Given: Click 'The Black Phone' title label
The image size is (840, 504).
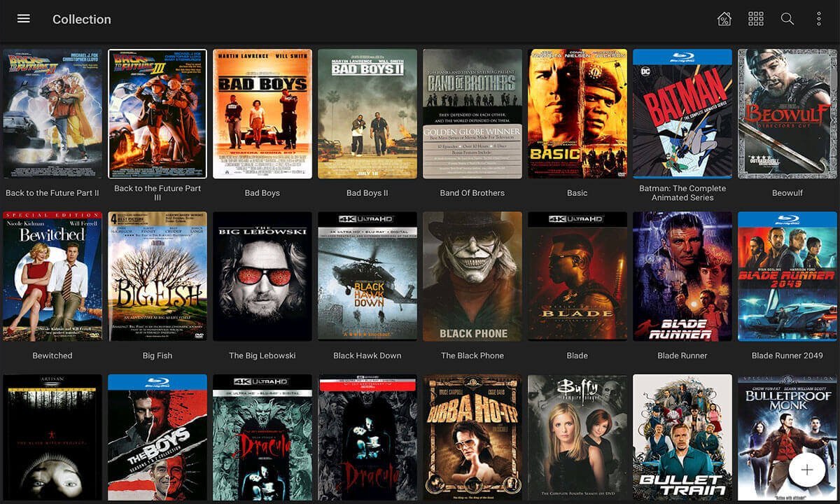Looking at the screenshot, I should pos(472,356).
